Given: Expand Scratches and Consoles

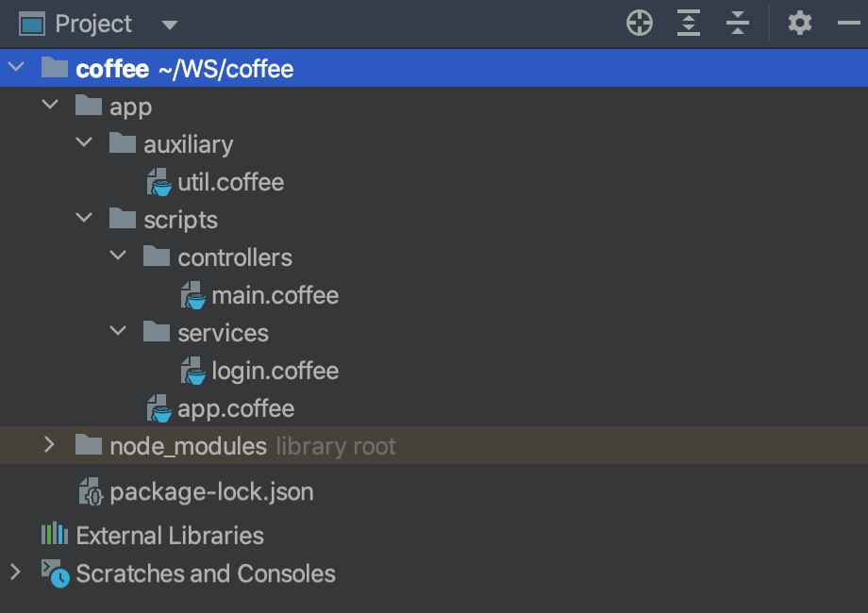Looking at the screenshot, I should tap(15, 573).
